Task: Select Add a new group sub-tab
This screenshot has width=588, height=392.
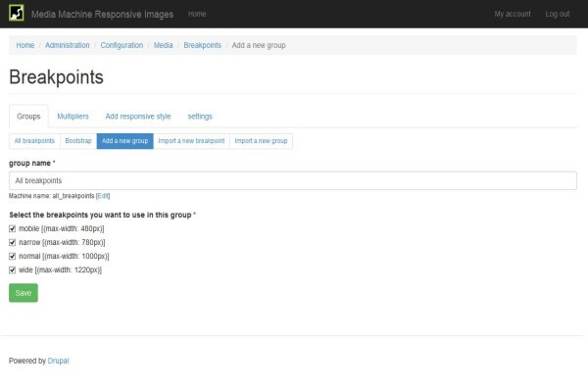Action: click(x=124, y=141)
